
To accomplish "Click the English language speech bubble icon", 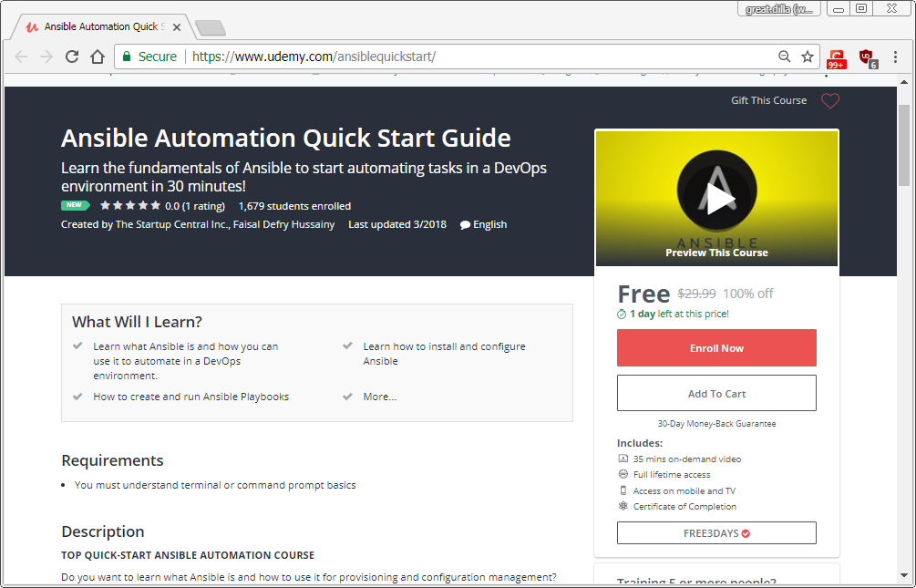I will tap(465, 225).
